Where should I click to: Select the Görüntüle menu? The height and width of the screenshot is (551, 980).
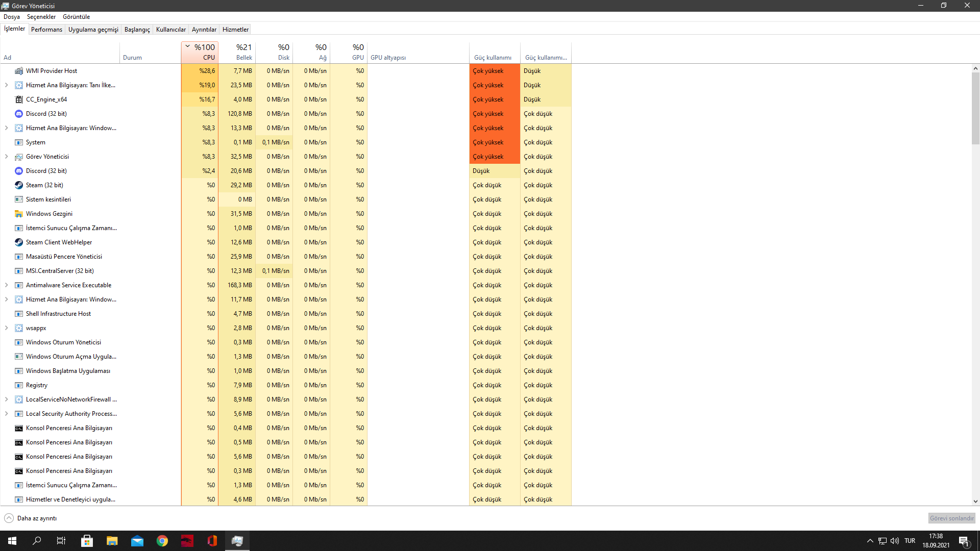click(76, 16)
